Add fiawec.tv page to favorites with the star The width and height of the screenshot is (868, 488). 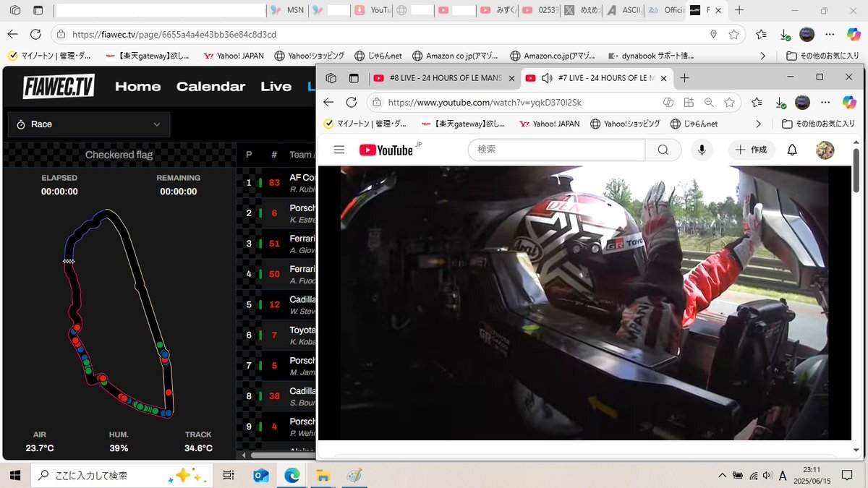(x=733, y=34)
